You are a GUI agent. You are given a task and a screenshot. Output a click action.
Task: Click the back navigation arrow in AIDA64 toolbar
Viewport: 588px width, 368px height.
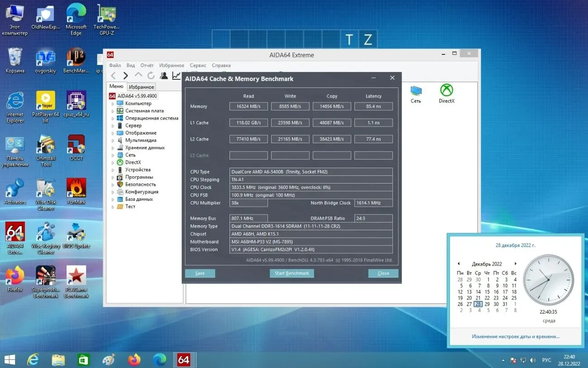(x=113, y=75)
